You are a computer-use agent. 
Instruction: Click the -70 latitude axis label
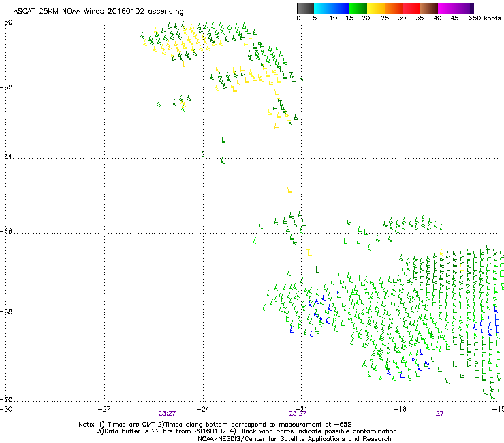6,400
